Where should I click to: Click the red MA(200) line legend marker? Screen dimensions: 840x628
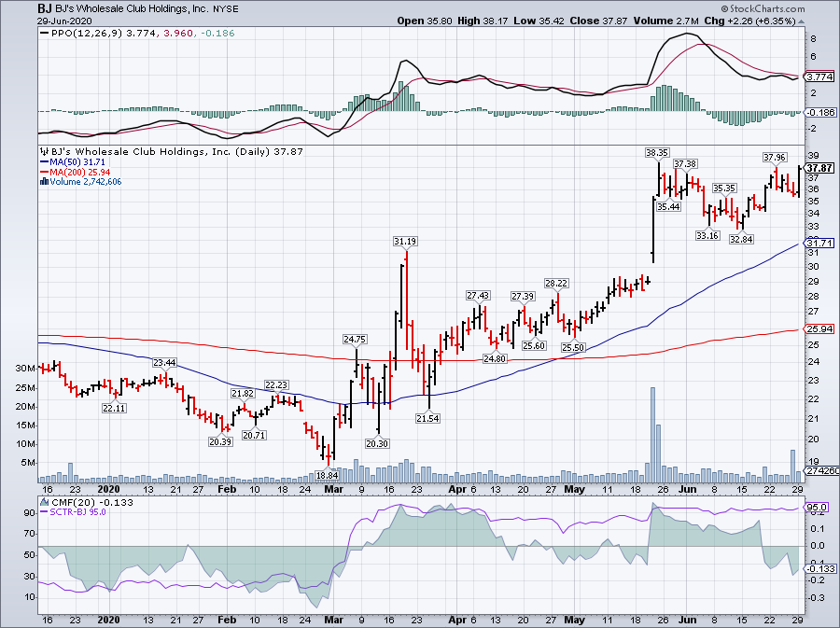(44, 172)
